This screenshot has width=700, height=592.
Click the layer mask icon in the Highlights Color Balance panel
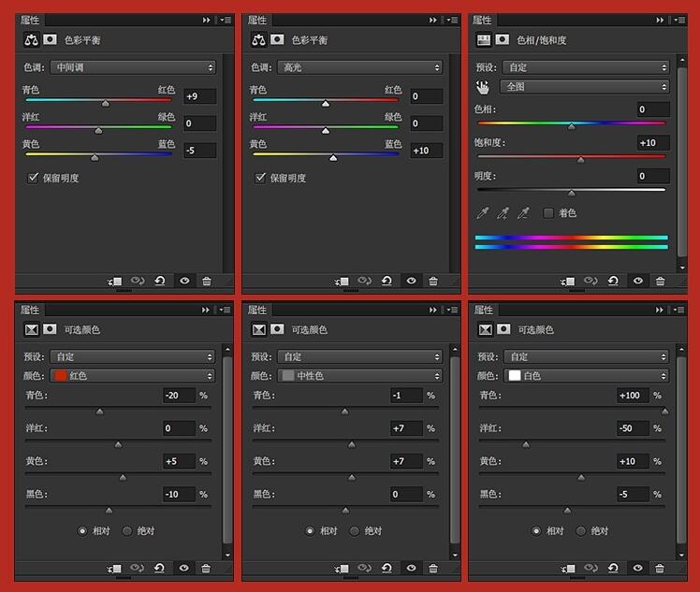[x=277, y=39]
